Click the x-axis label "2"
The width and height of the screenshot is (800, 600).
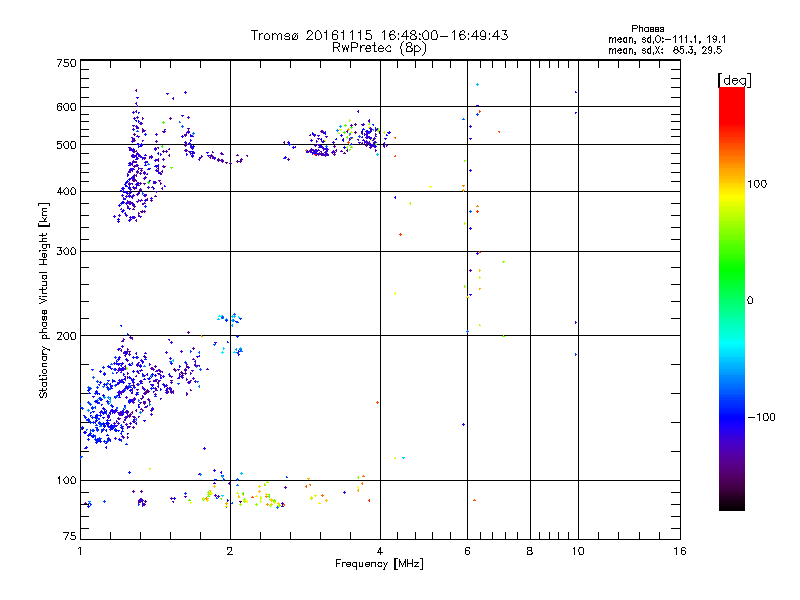230,551
